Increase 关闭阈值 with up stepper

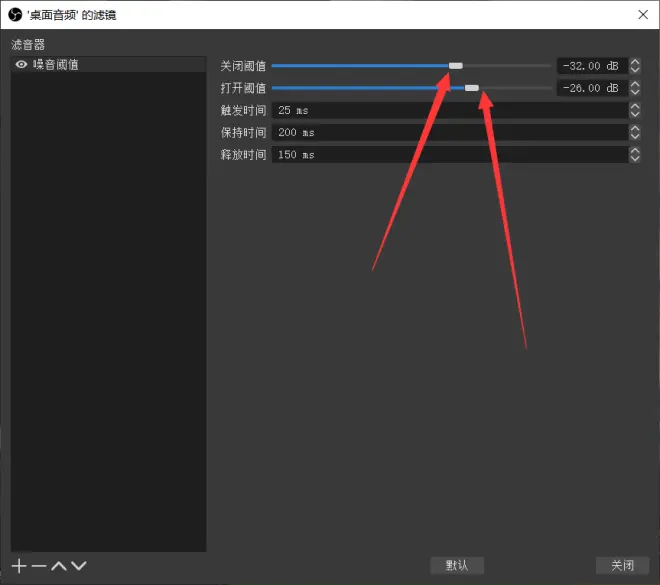coord(635,62)
